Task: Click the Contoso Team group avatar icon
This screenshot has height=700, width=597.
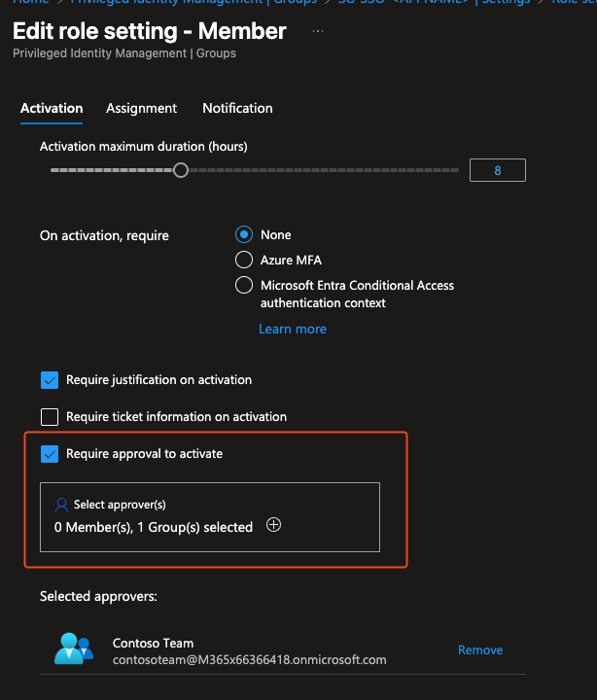Action: (x=74, y=649)
